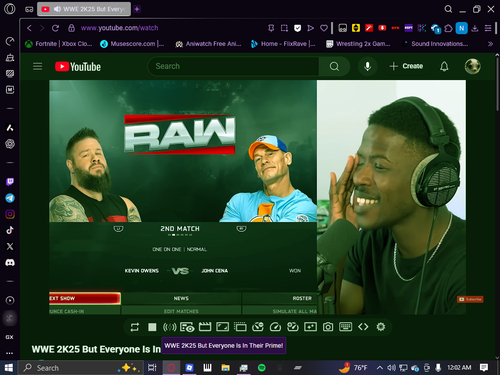The height and width of the screenshot is (375, 500).
Task: Open Twitch in the Opera sidebar
Action: click(x=10, y=182)
